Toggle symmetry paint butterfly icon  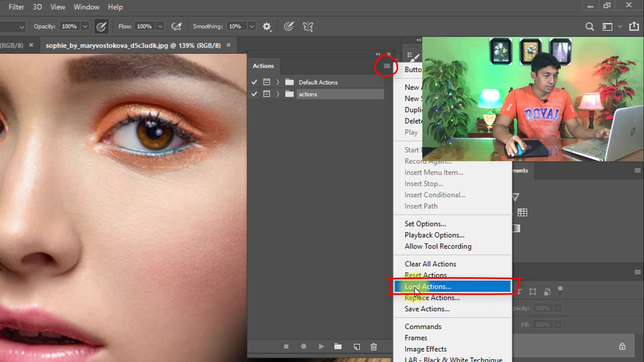(x=308, y=26)
